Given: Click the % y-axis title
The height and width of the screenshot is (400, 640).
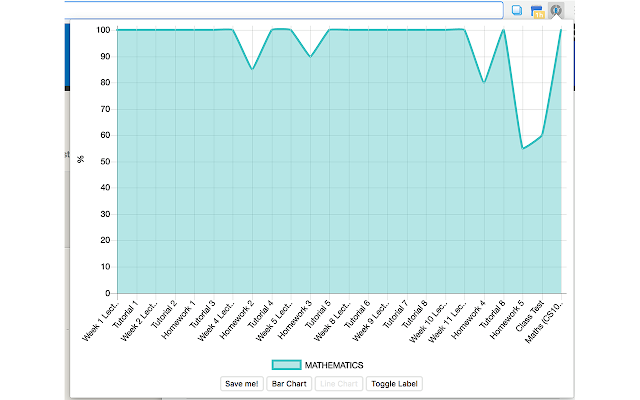Looking at the screenshot, I should (x=81, y=159).
